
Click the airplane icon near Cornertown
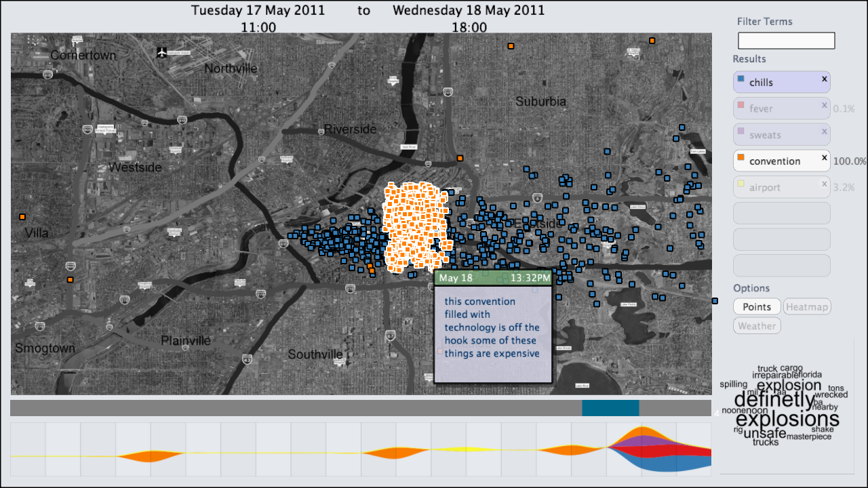161,52
